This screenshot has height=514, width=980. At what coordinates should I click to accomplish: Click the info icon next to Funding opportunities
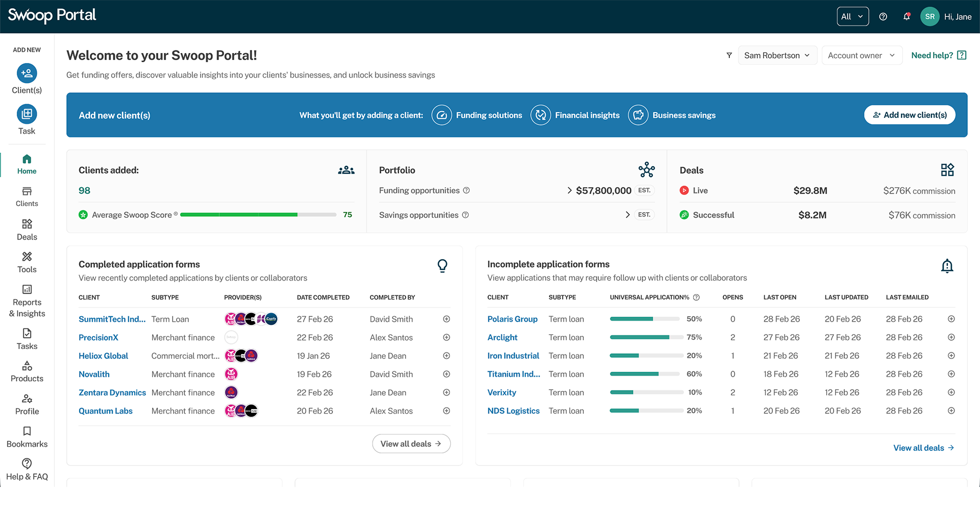point(466,190)
